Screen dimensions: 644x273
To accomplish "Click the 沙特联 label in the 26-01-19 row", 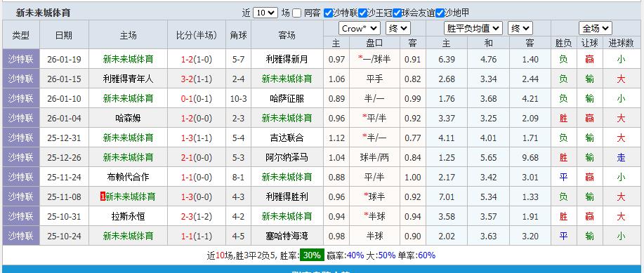I will 21,59.
